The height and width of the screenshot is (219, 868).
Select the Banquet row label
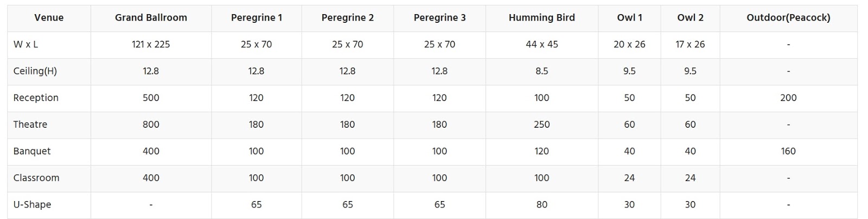click(x=32, y=151)
